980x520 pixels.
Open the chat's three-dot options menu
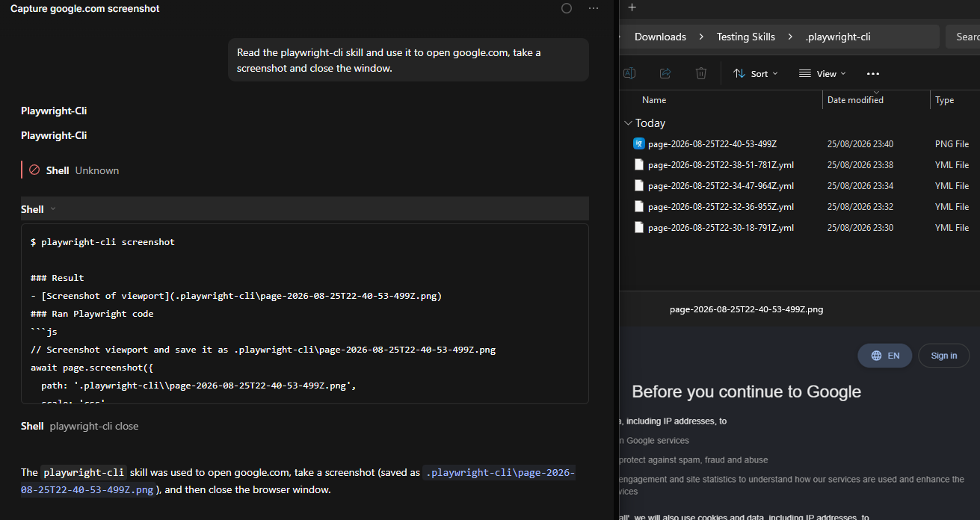(594, 8)
